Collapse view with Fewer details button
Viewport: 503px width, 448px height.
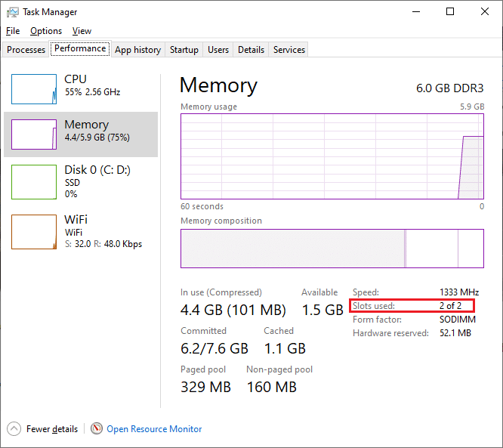[51, 429]
